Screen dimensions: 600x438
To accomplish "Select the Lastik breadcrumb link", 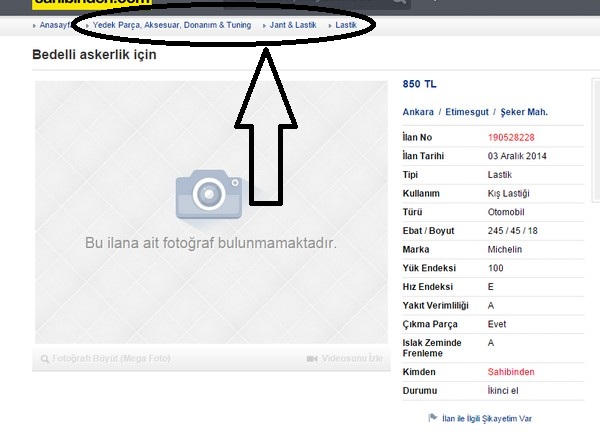I will (x=345, y=24).
